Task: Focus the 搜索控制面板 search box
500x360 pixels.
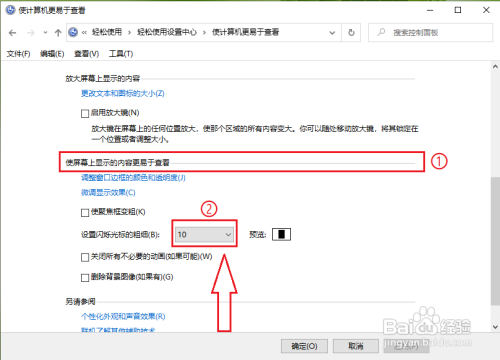Action: point(430,33)
